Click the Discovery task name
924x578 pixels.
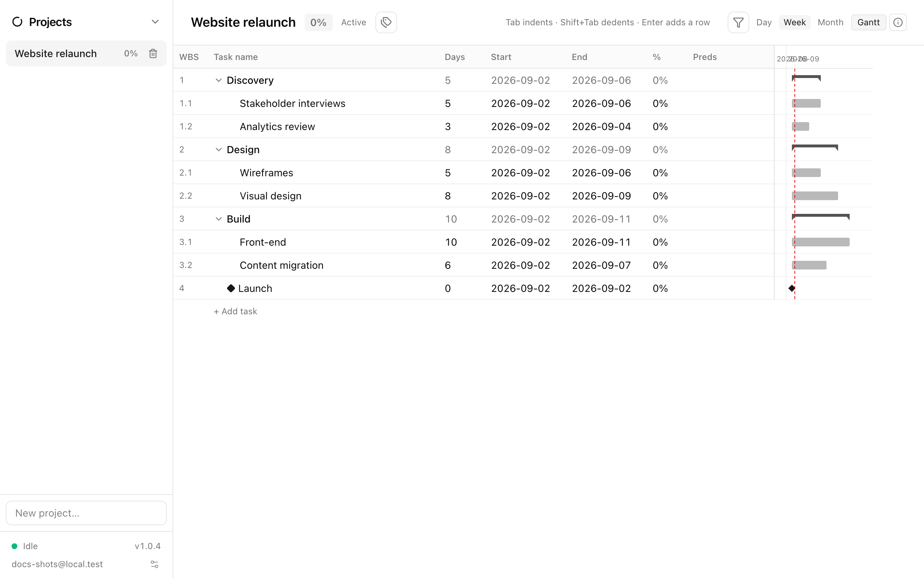coord(250,80)
